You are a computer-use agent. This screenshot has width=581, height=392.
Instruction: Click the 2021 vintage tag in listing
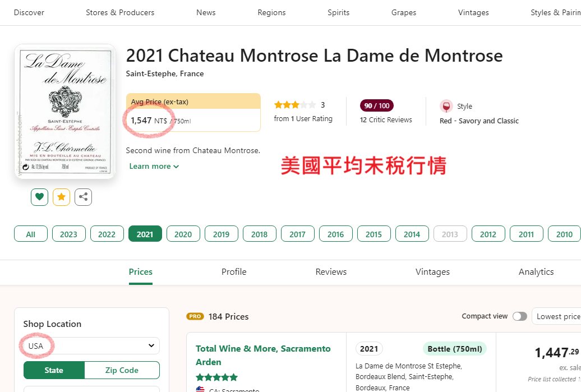coord(369,349)
